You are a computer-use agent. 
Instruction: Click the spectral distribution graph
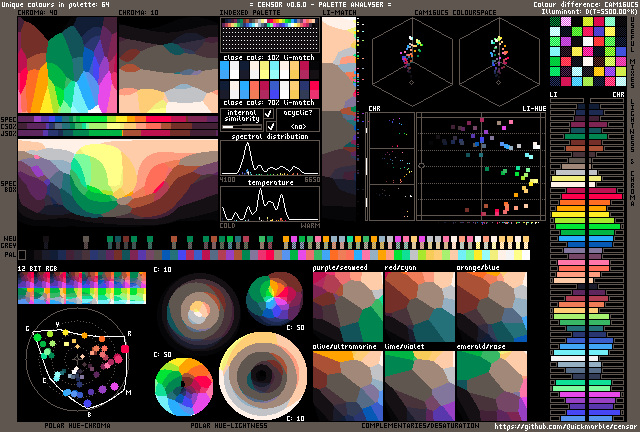point(270,158)
